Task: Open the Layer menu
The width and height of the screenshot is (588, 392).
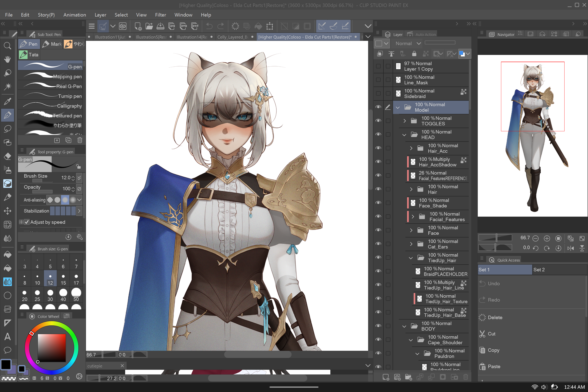Action: point(100,15)
